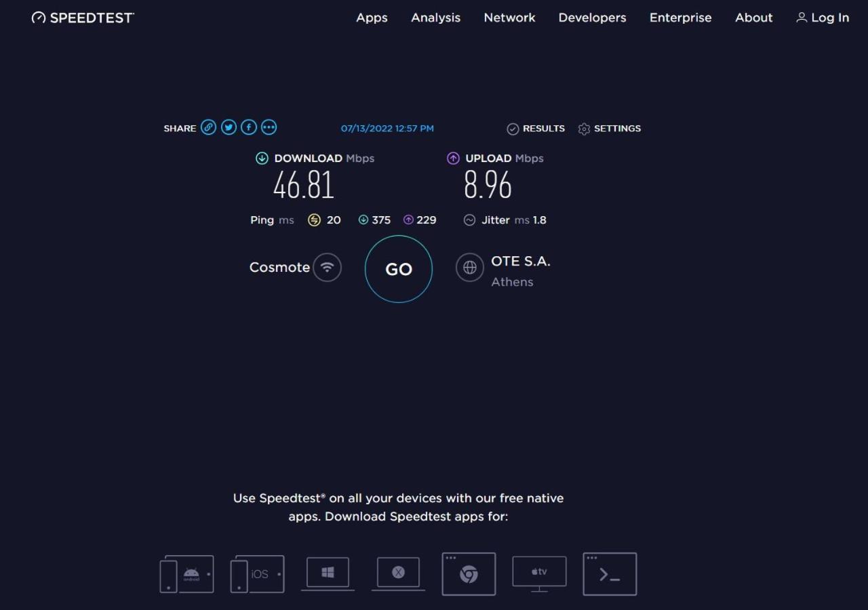Viewport: 868px width, 610px height.
Task: Click the download ping icon showing 375
Action: tap(363, 220)
